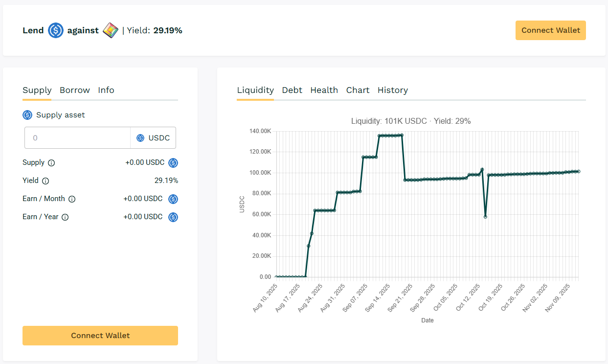Switch to the Borrow tab
Viewport: 608px width, 364px height.
[75, 90]
